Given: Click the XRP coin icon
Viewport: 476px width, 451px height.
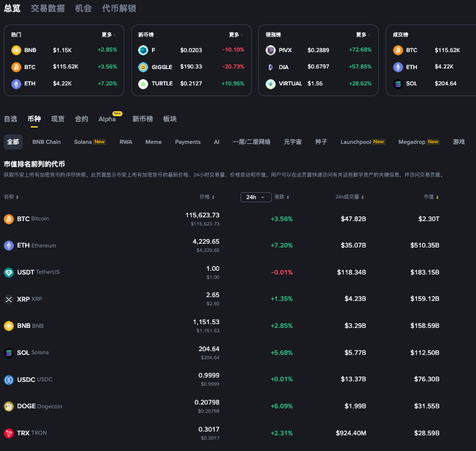Looking at the screenshot, I should click(x=9, y=300).
